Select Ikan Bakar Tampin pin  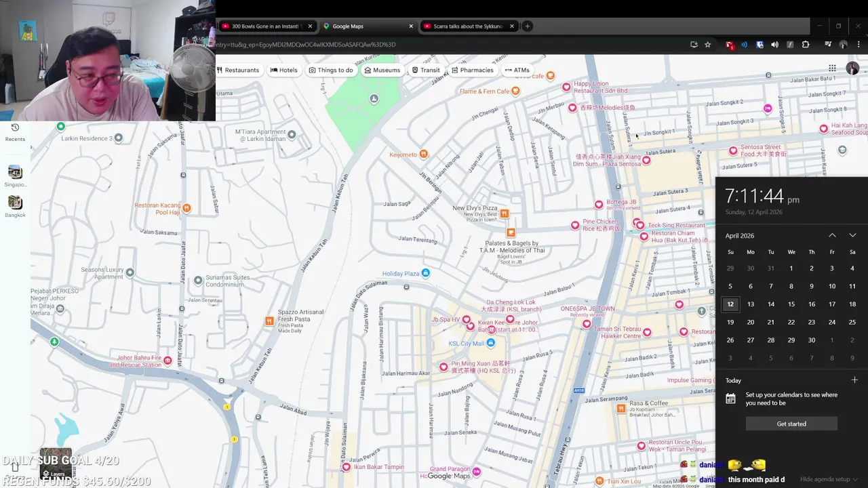347,467
